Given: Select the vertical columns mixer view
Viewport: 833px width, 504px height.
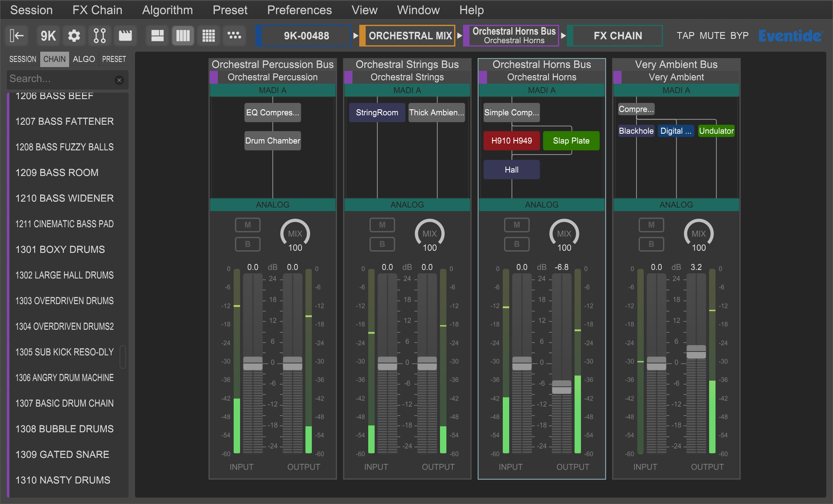Looking at the screenshot, I should [183, 35].
